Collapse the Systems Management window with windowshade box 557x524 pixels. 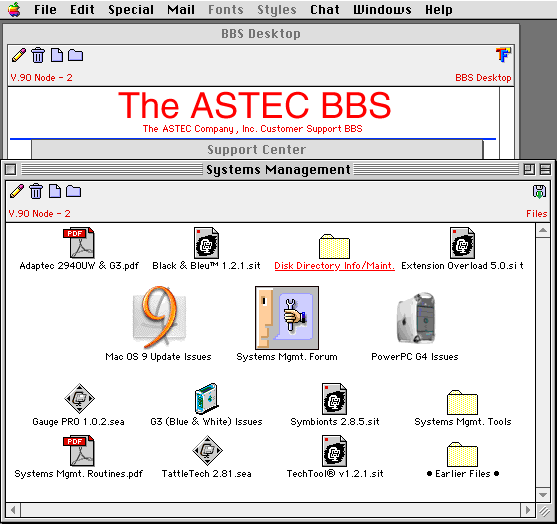[x=545, y=169]
